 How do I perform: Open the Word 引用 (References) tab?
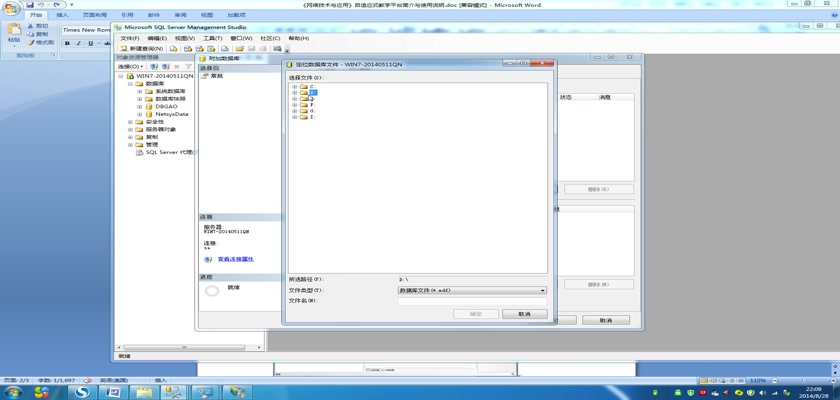click(x=127, y=15)
